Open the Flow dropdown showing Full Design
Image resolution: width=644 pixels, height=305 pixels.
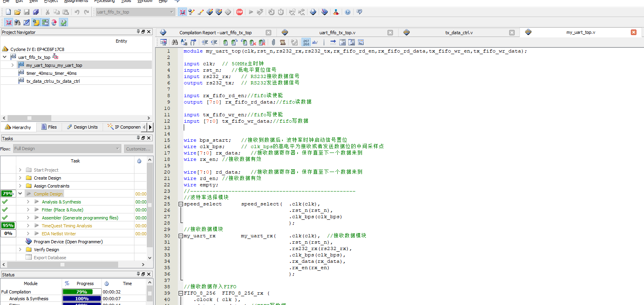coord(67,149)
